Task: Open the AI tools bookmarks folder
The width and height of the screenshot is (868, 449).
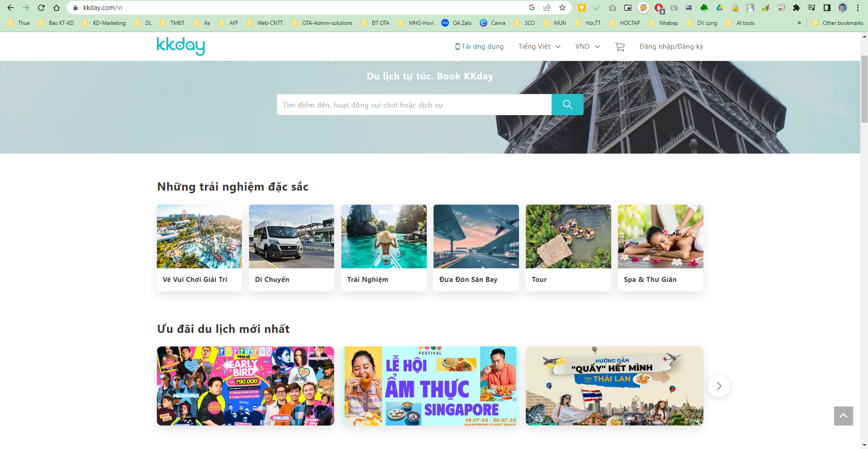Action: click(x=744, y=23)
